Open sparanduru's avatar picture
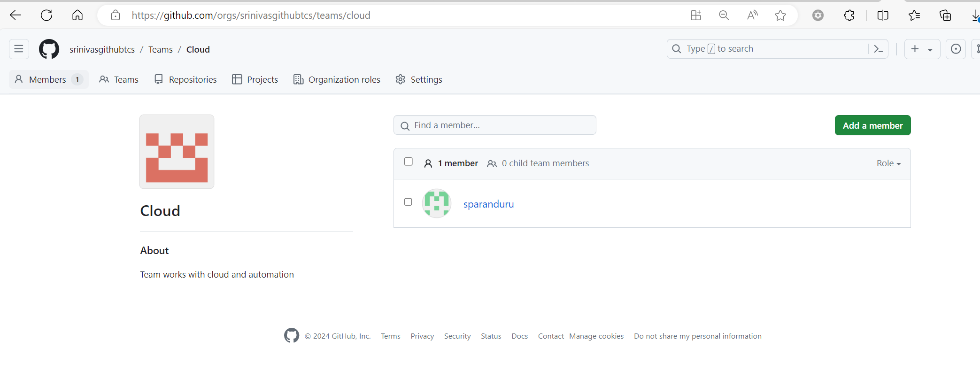The width and height of the screenshot is (980, 387). 437,203
